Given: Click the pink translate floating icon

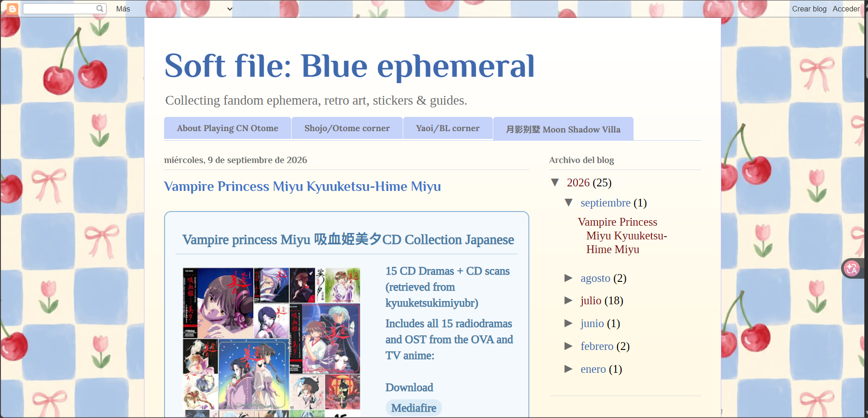Looking at the screenshot, I should click(x=852, y=269).
